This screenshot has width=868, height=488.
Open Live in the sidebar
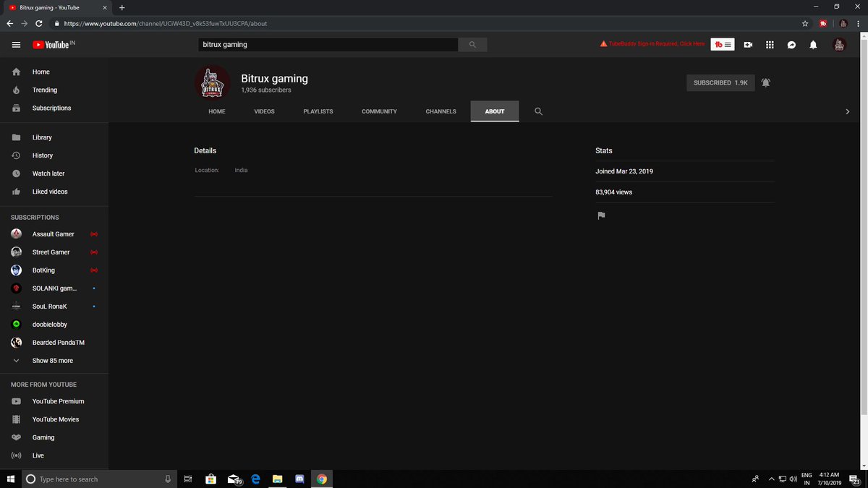pyautogui.click(x=54, y=455)
